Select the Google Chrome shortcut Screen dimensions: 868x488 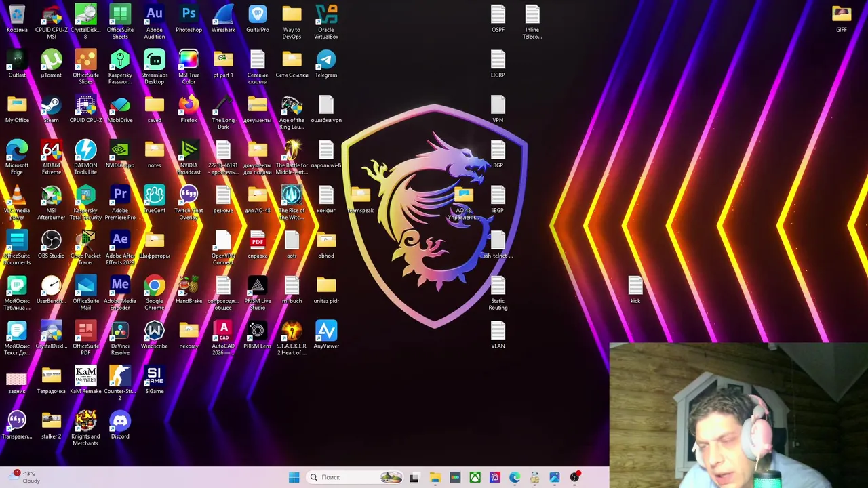coord(154,292)
